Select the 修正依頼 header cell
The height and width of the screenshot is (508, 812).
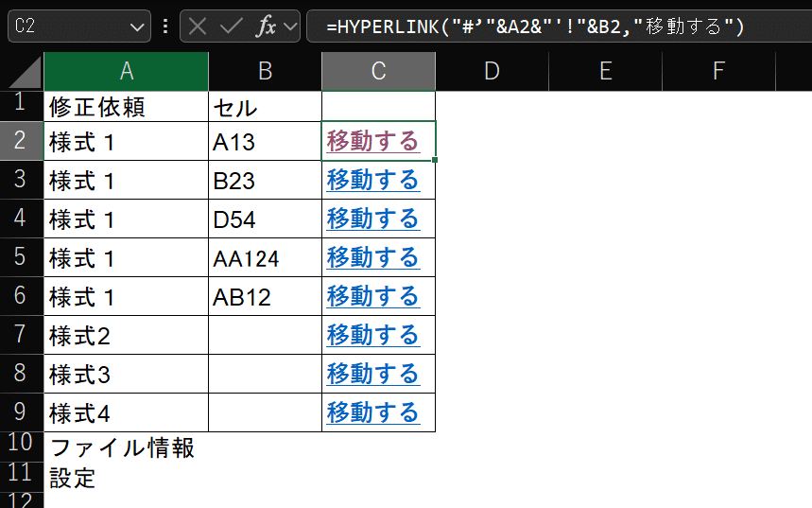(127, 107)
